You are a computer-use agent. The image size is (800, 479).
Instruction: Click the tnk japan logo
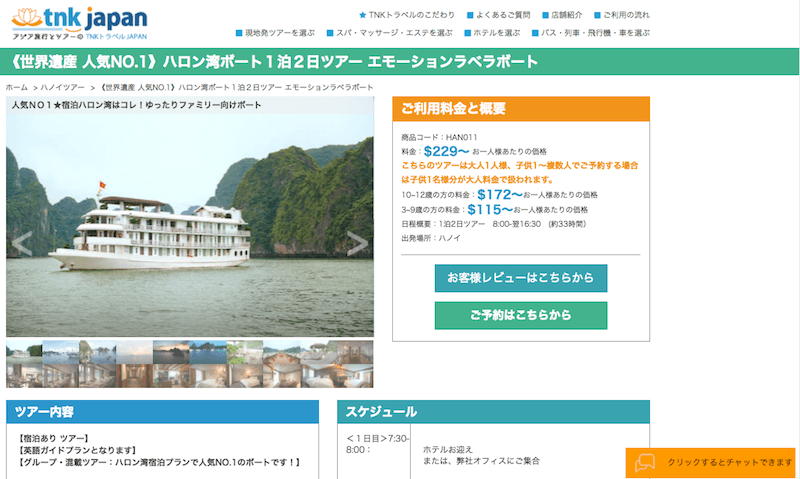(x=79, y=23)
